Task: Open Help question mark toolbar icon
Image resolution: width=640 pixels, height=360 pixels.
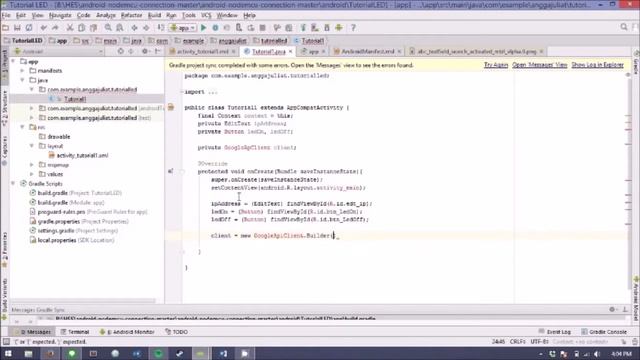Action: coord(353,28)
